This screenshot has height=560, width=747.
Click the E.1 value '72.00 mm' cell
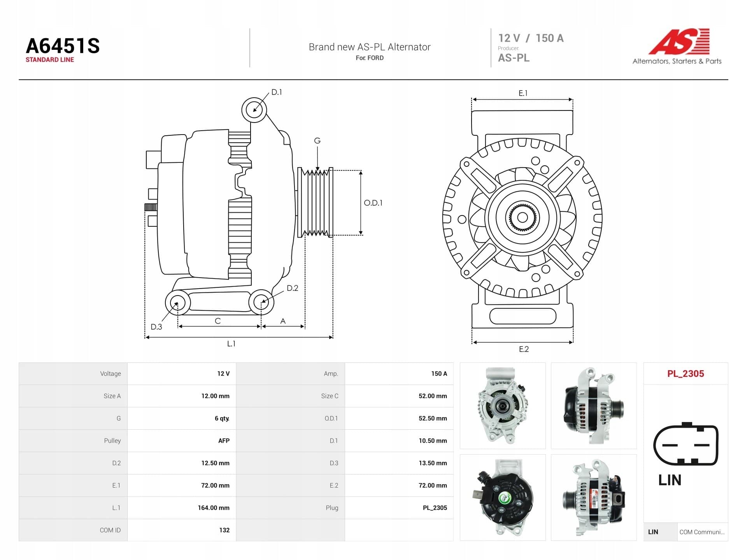pos(182,485)
